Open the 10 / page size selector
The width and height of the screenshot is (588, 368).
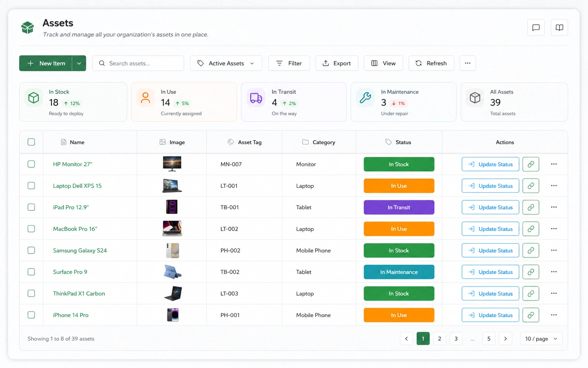(541, 338)
